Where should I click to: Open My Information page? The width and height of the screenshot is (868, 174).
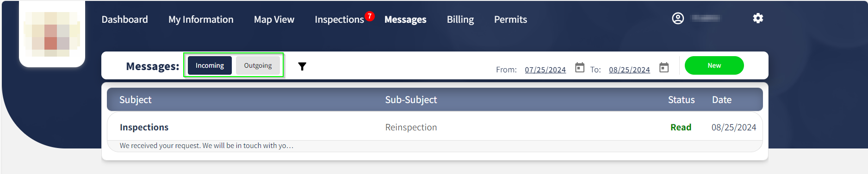pyautogui.click(x=201, y=19)
